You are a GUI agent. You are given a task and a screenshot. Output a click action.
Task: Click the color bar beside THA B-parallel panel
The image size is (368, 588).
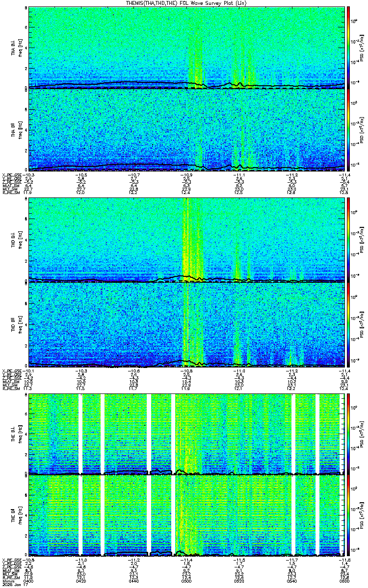point(348,129)
